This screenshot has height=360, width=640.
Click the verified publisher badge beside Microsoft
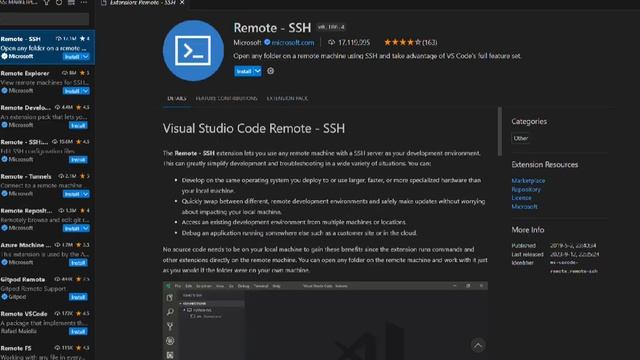[267, 42]
